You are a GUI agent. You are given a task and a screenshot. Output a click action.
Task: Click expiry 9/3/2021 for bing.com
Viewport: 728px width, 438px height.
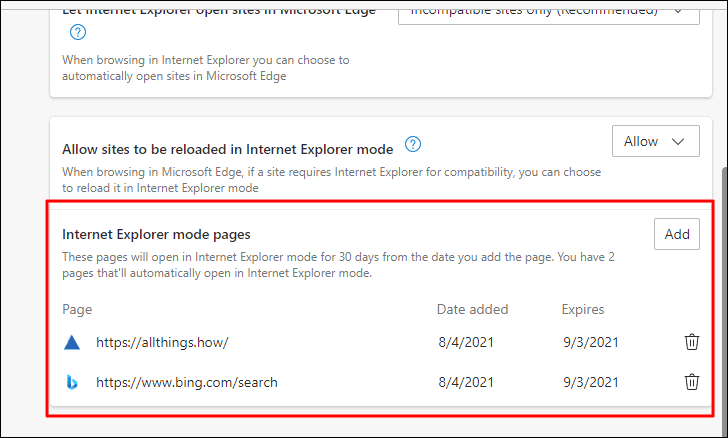(x=591, y=382)
